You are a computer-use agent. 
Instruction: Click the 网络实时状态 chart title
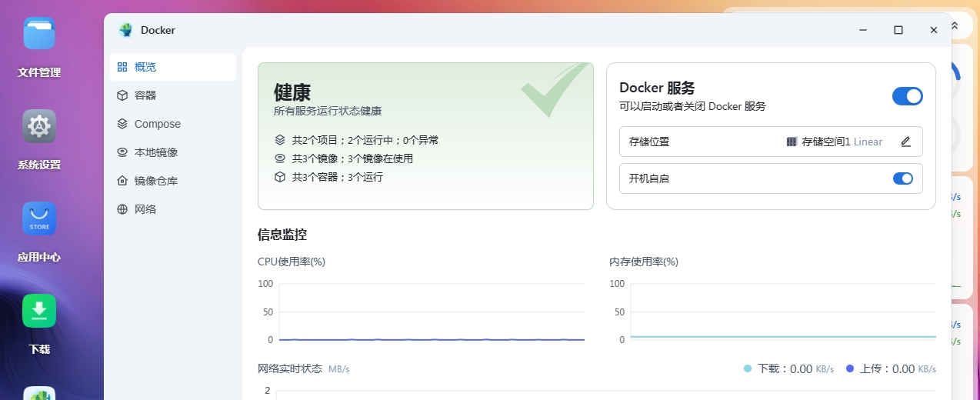click(290, 369)
